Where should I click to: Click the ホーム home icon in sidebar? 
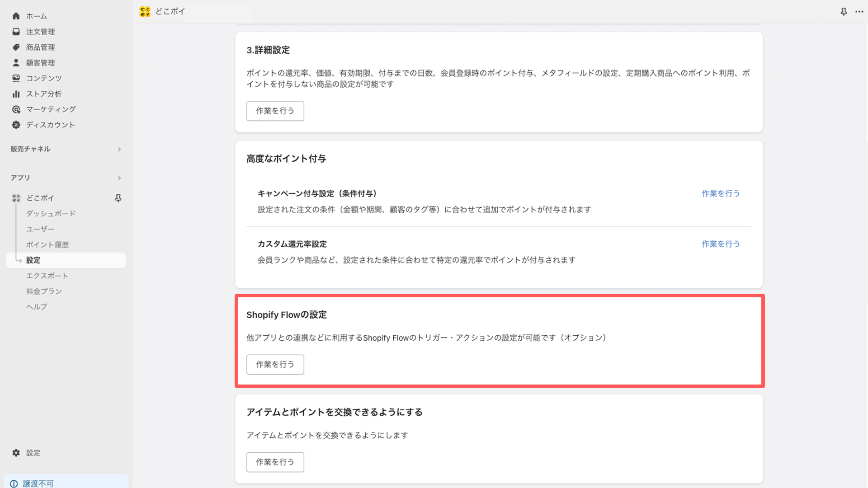coord(16,16)
